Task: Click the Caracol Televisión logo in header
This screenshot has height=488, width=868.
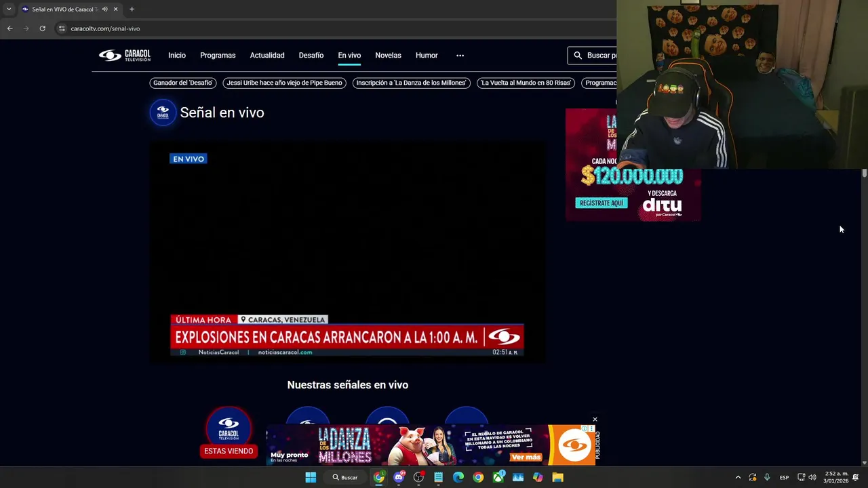Action: click(x=125, y=56)
